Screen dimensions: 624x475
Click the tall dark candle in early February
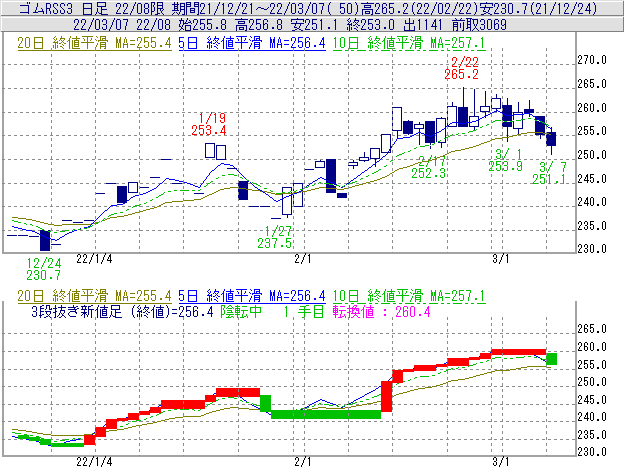tap(331, 176)
